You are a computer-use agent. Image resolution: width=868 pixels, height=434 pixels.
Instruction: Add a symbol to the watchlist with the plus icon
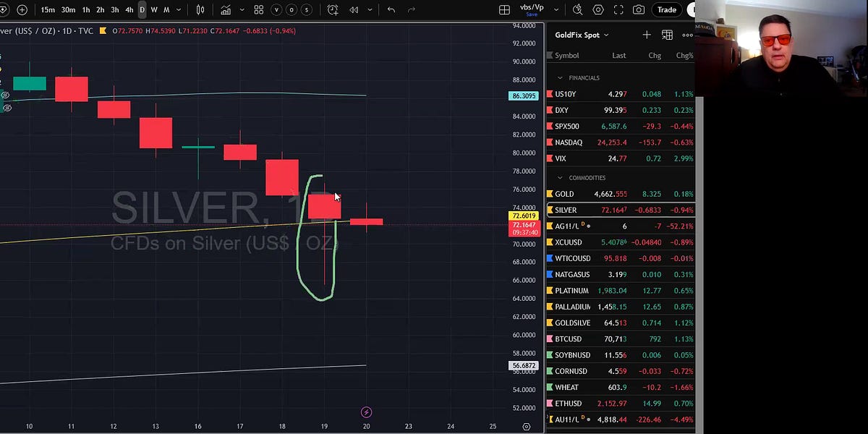647,35
